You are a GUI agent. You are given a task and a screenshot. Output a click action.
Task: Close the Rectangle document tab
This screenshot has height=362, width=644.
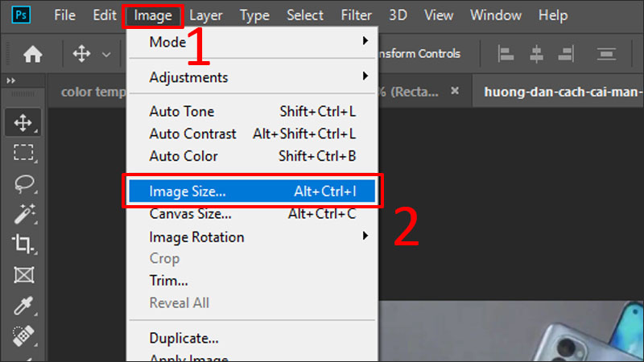tap(456, 91)
